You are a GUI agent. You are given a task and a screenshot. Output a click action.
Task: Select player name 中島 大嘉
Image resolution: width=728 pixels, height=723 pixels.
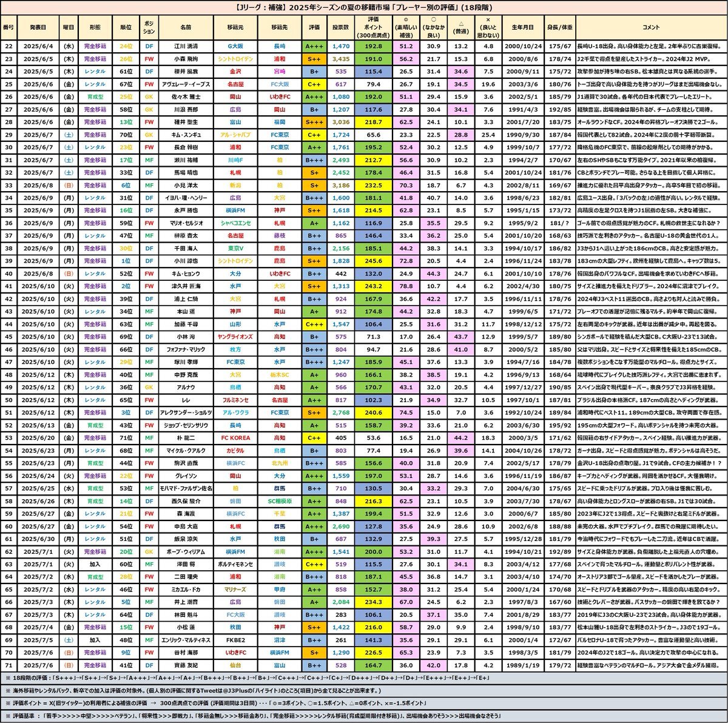(186, 526)
